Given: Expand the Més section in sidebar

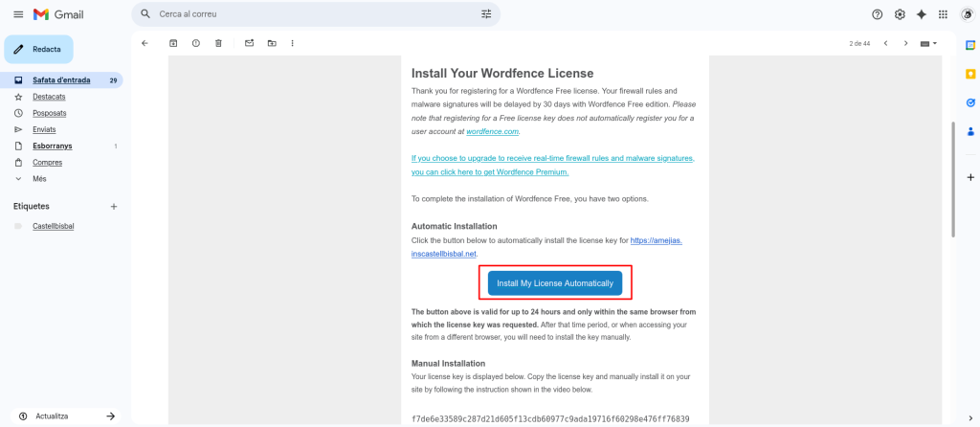Looking at the screenshot, I should 39,179.
